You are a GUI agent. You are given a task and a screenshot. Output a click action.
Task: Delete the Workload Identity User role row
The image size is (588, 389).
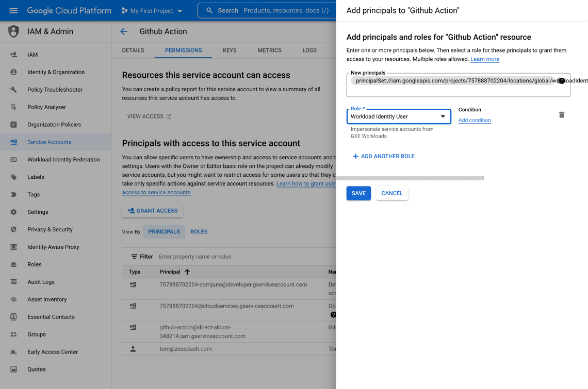point(562,115)
